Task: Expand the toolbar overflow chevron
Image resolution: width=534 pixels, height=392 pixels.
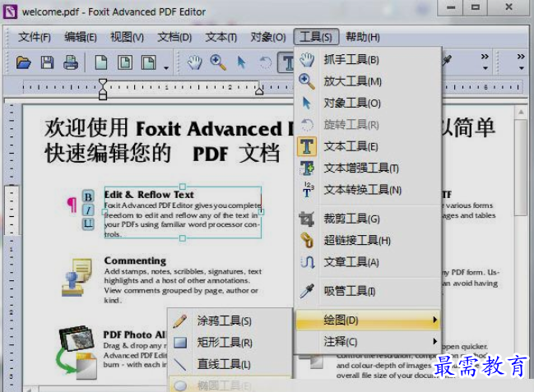Action: click(485, 57)
